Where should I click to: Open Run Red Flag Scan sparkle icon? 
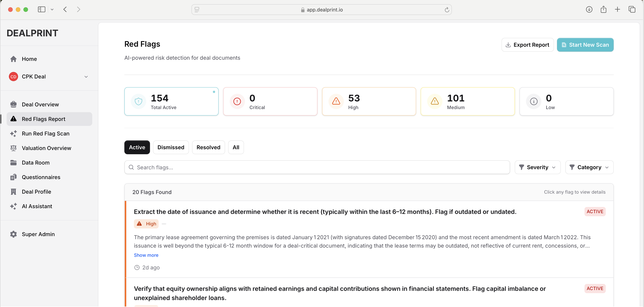(14, 133)
